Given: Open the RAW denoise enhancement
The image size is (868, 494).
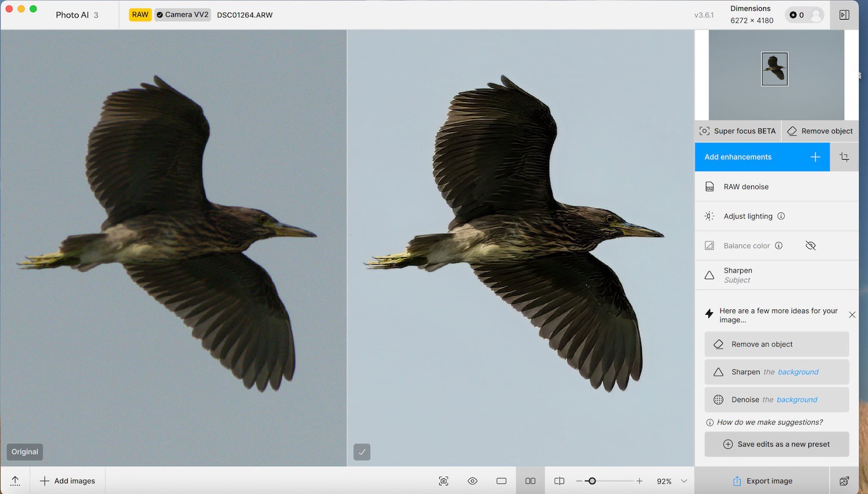Looking at the screenshot, I should point(777,186).
